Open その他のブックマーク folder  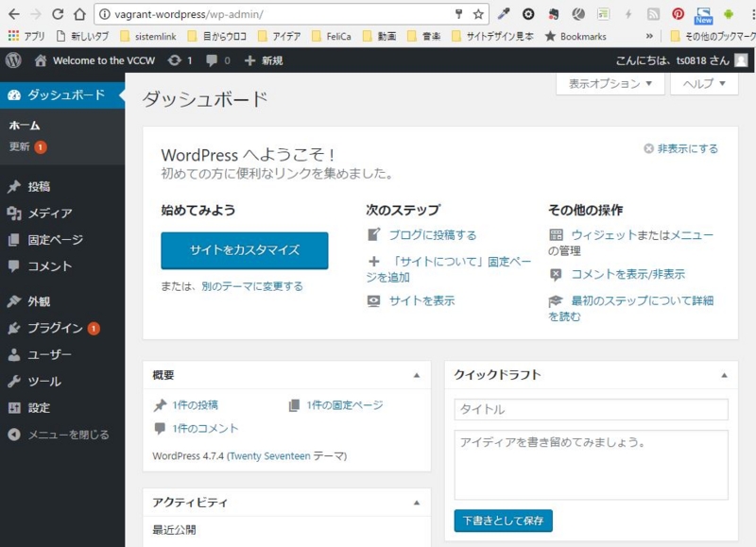coord(713,36)
